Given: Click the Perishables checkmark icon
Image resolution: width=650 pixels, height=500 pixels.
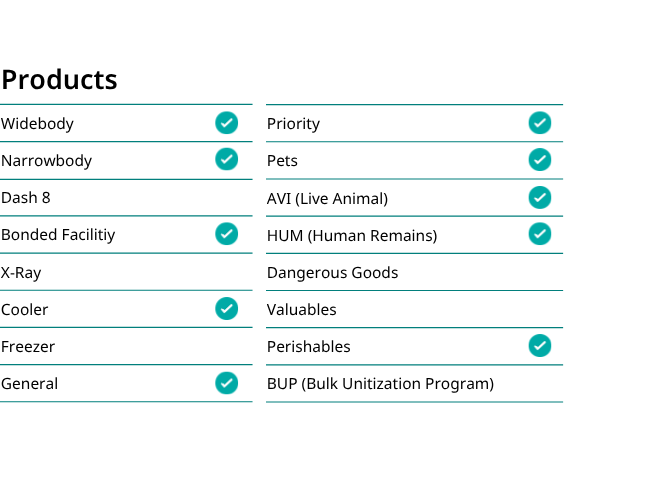Looking at the screenshot, I should pyautogui.click(x=540, y=346).
